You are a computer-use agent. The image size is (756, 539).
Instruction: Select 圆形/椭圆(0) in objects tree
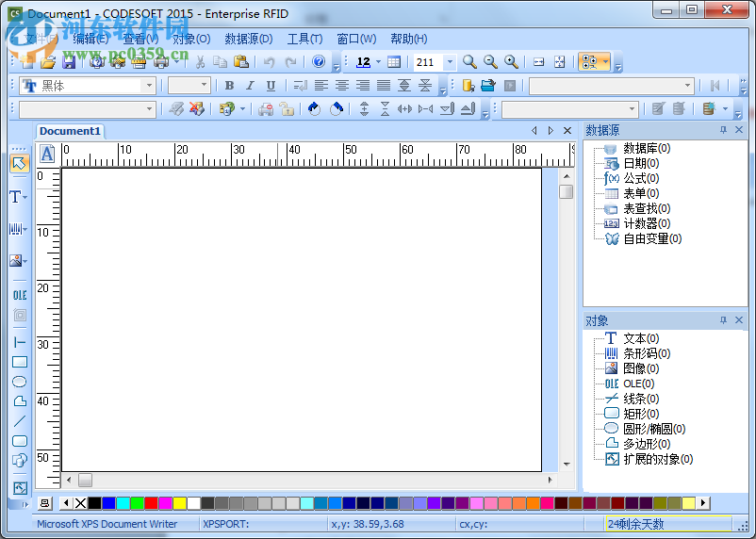coord(654,429)
